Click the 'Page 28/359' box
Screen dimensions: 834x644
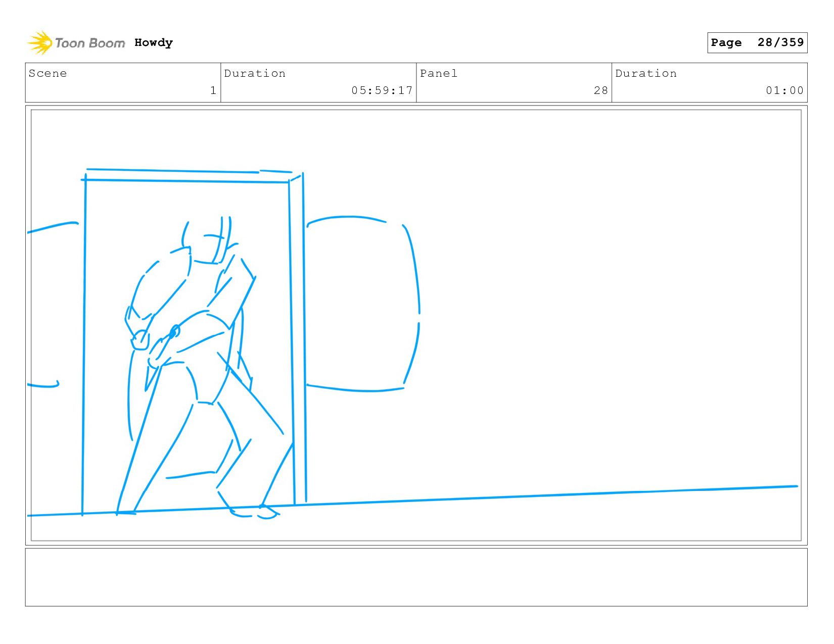point(757,42)
